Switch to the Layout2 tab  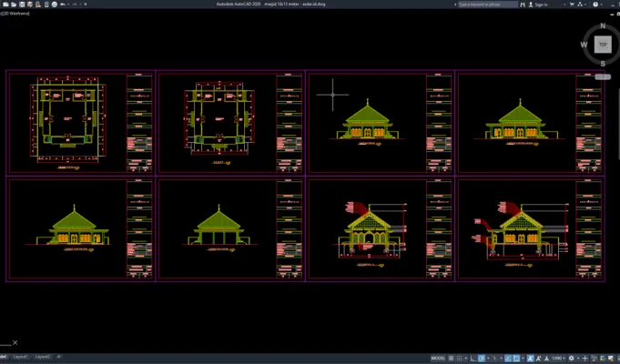coord(43,357)
